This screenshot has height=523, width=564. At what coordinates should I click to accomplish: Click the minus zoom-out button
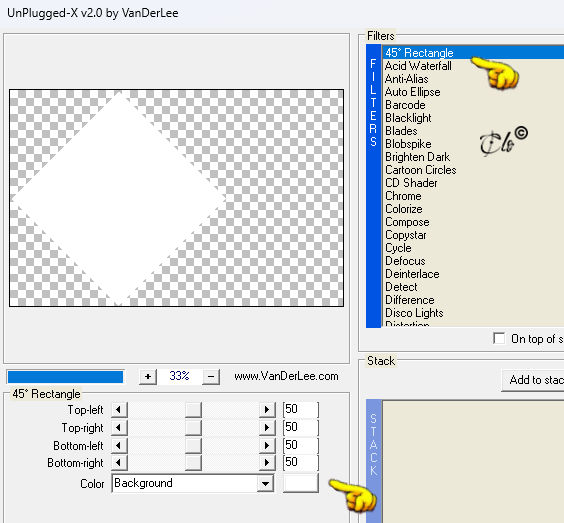[211, 377]
